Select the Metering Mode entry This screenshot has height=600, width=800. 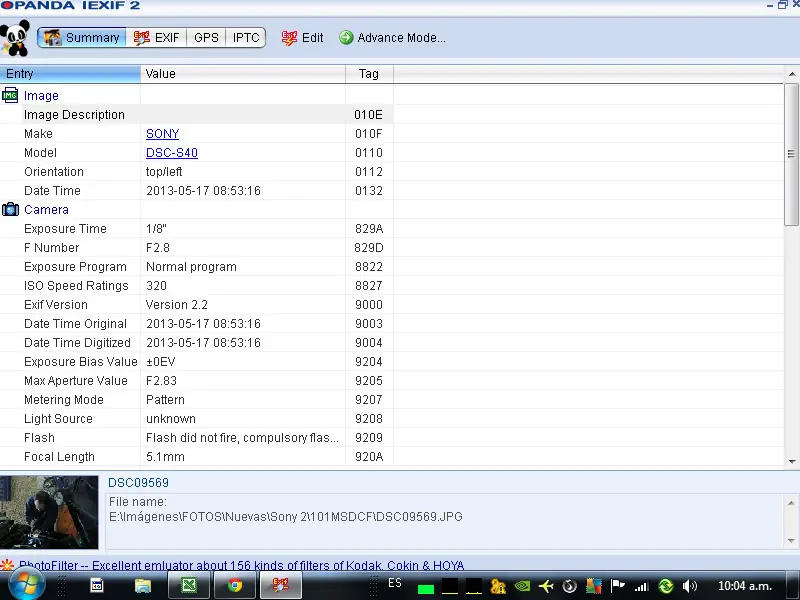pyautogui.click(x=64, y=400)
